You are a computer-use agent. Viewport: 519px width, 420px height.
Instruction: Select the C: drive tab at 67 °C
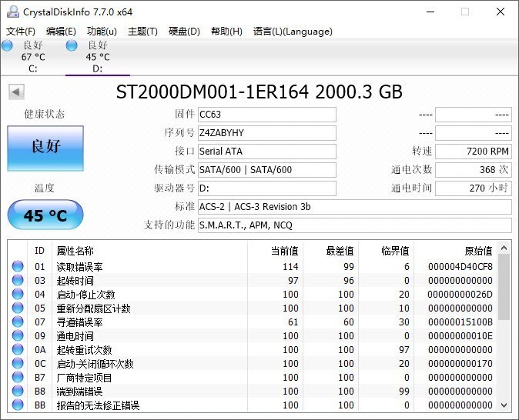[x=33, y=57]
